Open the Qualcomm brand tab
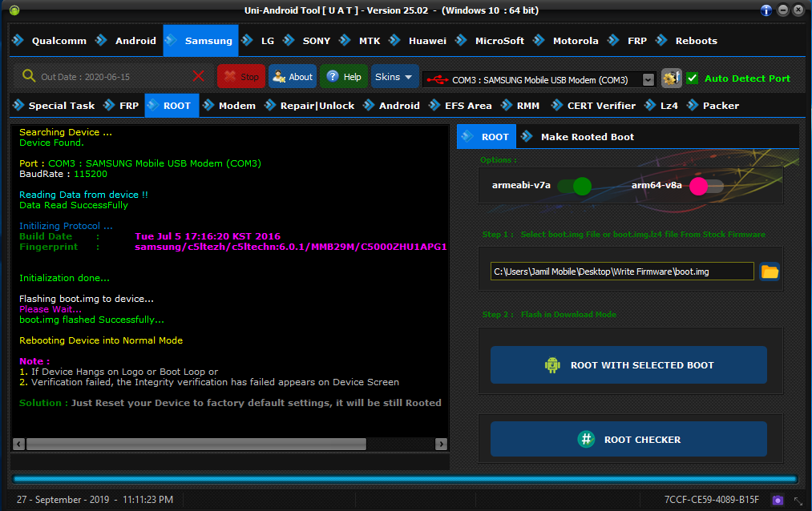Viewport: 812px width, 511px height. 50,40
